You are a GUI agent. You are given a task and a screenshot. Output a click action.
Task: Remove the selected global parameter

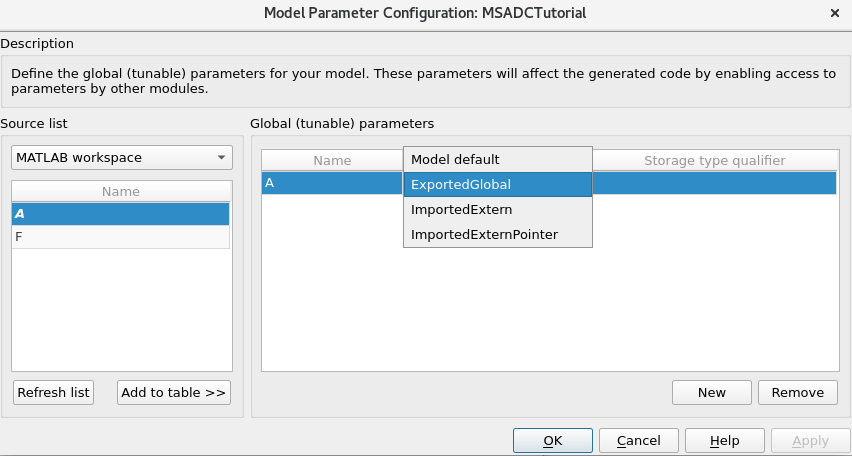coord(798,393)
